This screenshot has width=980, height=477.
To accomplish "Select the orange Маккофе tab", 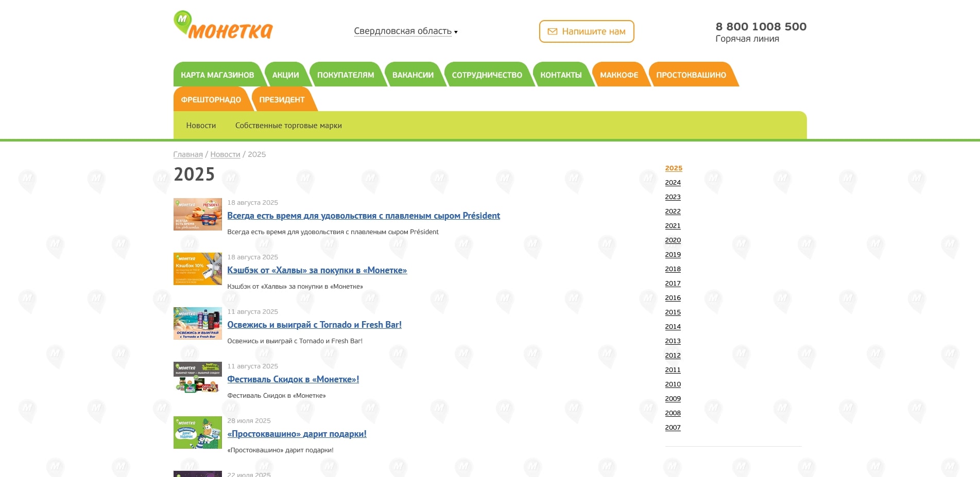I will pyautogui.click(x=618, y=75).
